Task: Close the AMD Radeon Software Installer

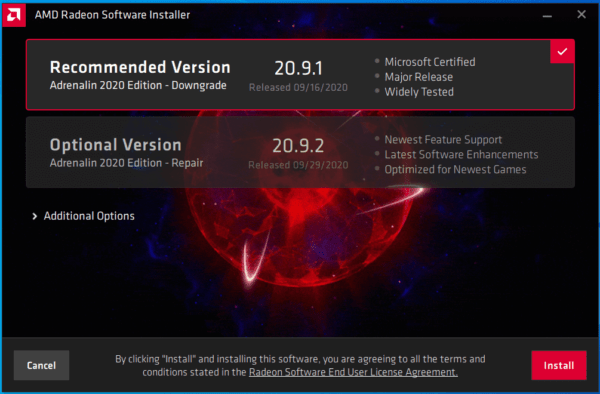Action: click(x=581, y=15)
